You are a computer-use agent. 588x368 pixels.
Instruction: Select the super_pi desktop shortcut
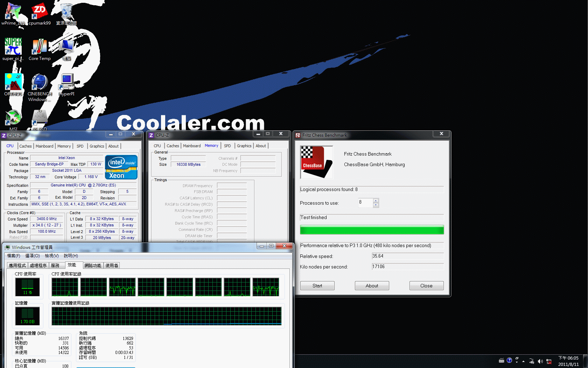(13, 49)
